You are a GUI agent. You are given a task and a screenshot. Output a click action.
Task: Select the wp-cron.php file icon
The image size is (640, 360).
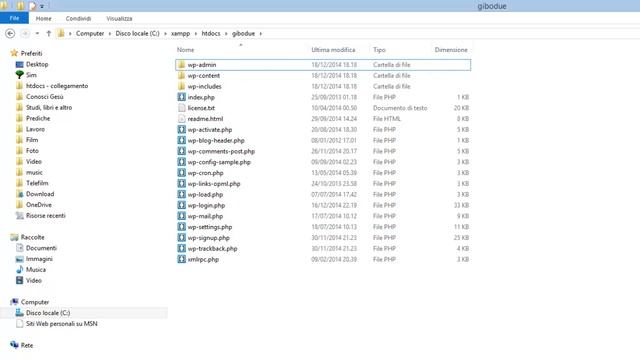point(182,173)
